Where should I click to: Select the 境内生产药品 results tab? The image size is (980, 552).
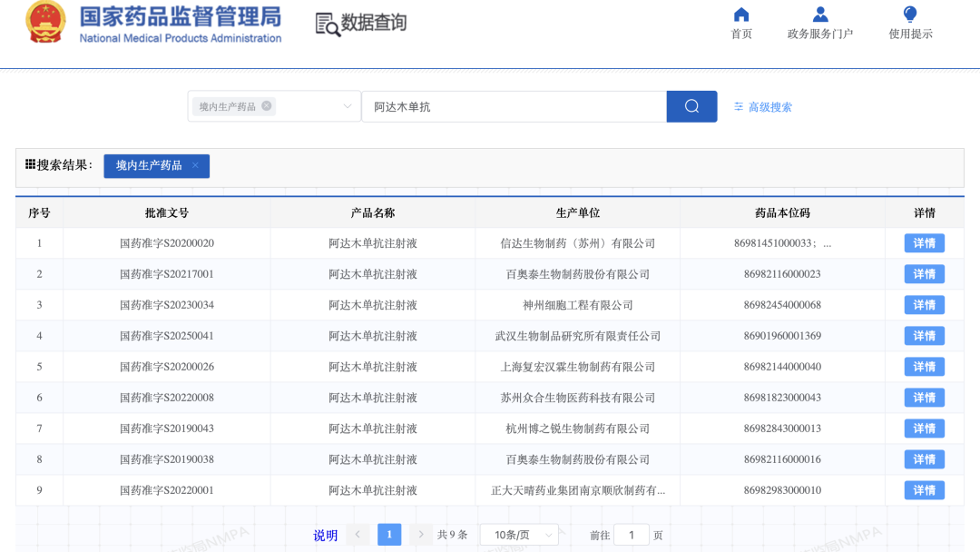pos(149,165)
